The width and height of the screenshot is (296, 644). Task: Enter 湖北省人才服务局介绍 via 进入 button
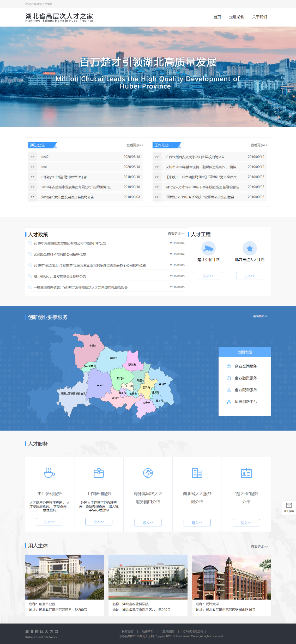pyautogui.click(x=197, y=523)
